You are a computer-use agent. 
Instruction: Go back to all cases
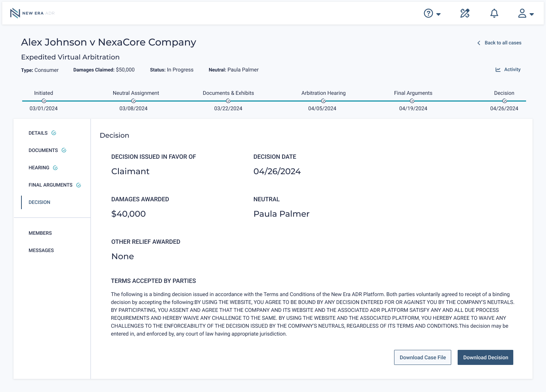[x=503, y=43]
